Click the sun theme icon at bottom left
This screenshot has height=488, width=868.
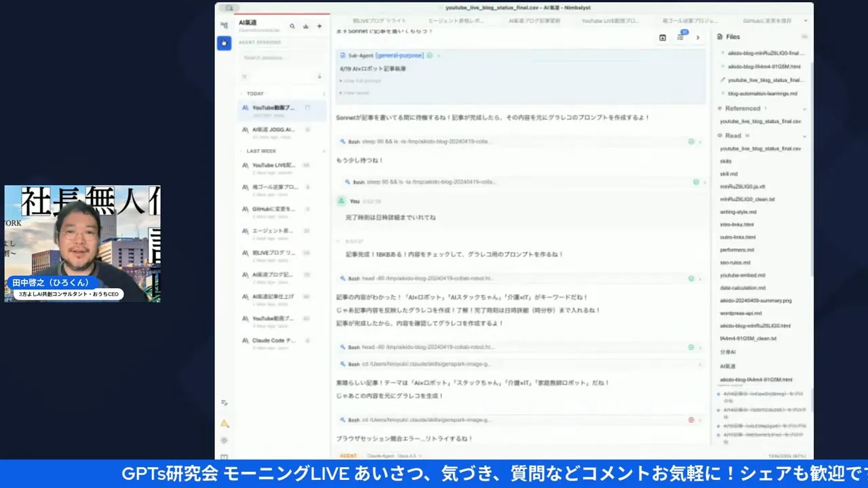(x=224, y=440)
